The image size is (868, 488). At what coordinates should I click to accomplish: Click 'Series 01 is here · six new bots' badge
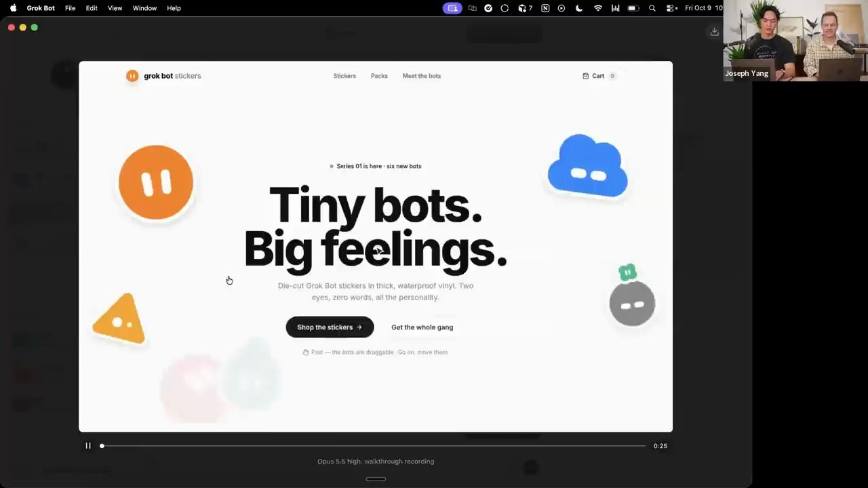tap(376, 166)
